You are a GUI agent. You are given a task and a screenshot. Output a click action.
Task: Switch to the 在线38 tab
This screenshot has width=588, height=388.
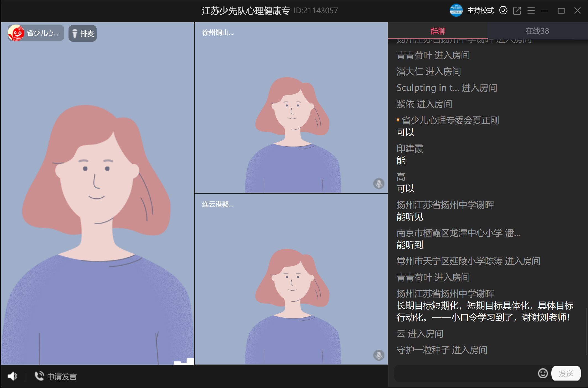(x=537, y=31)
